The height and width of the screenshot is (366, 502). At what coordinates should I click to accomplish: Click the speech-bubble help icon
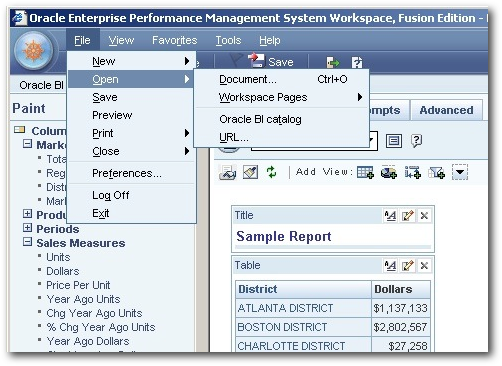click(x=416, y=141)
